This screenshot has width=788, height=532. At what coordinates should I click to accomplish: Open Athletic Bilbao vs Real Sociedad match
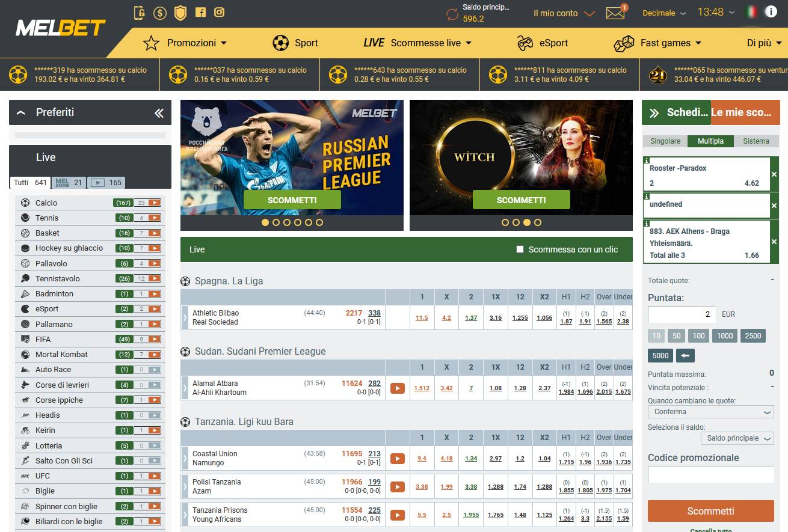(215, 317)
